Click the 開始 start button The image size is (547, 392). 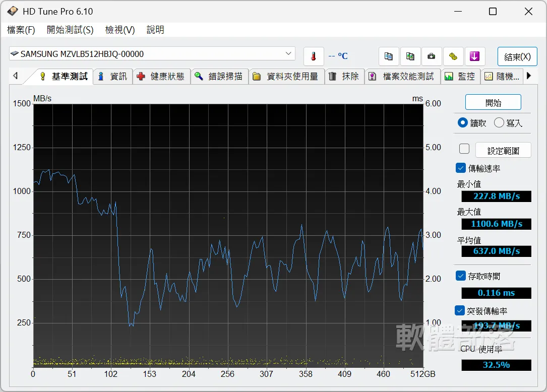click(493, 102)
